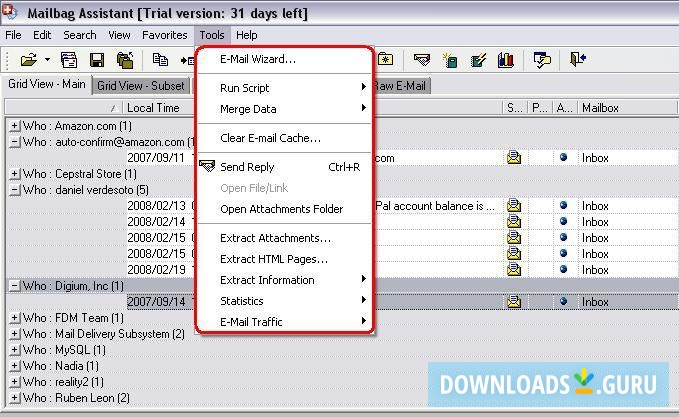
Task: Open the dropdown arrow beside the open folder icon
Action: click(x=47, y=60)
